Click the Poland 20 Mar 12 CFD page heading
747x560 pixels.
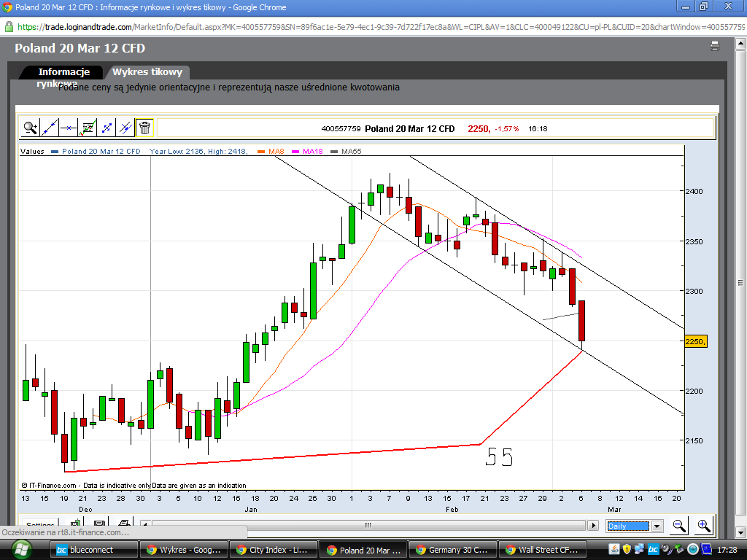80,48
